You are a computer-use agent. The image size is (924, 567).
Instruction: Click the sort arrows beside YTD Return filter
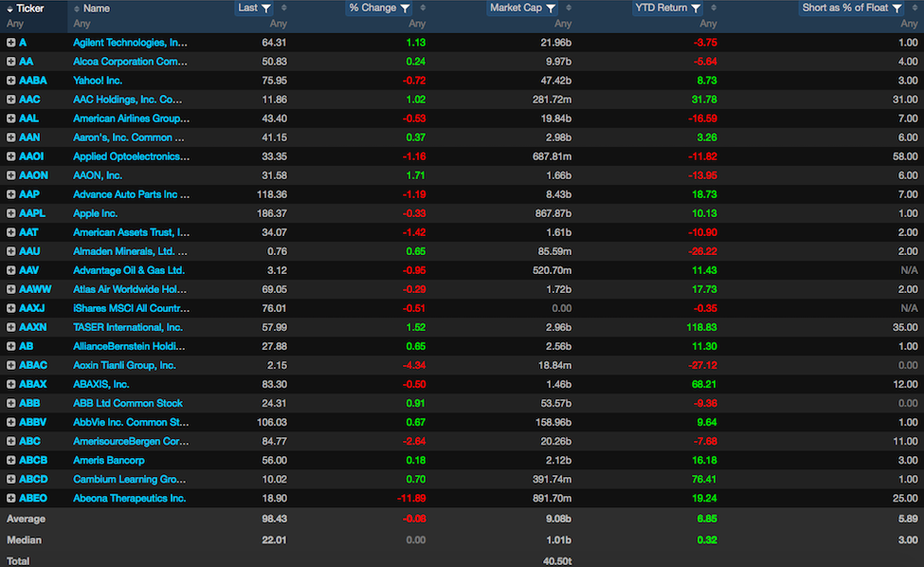[714, 9]
